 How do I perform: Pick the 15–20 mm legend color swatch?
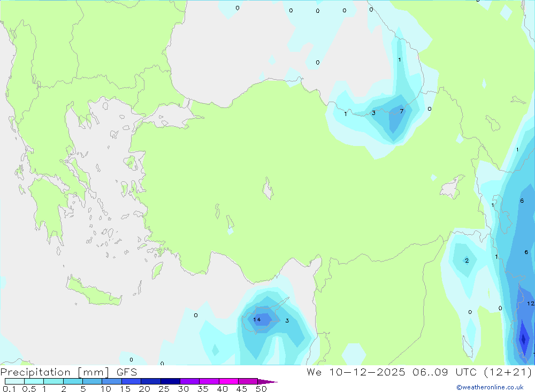pos(132,381)
